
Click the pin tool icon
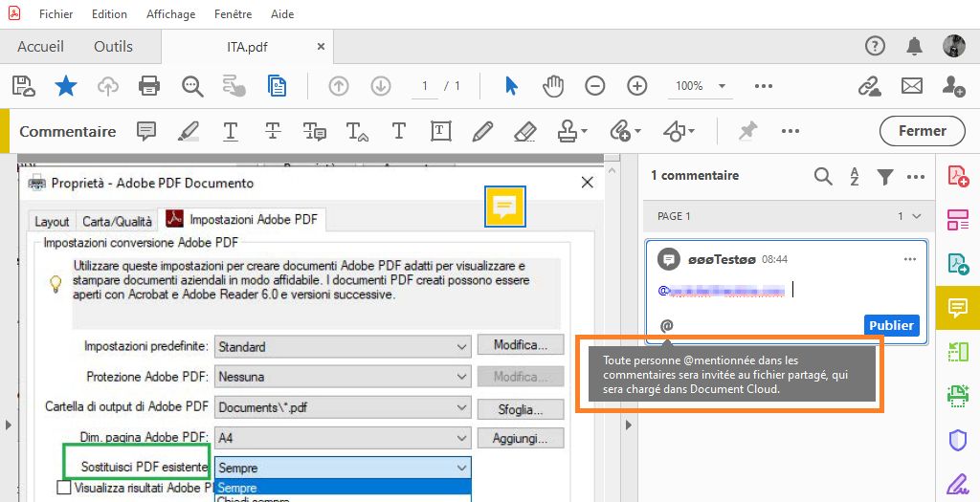(747, 131)
